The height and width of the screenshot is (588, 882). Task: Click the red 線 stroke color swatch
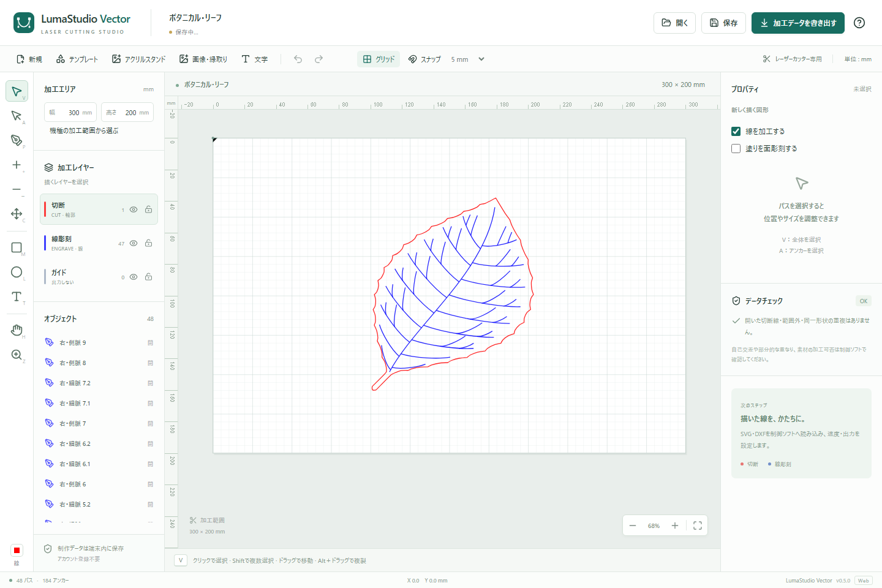coord(17,550)
